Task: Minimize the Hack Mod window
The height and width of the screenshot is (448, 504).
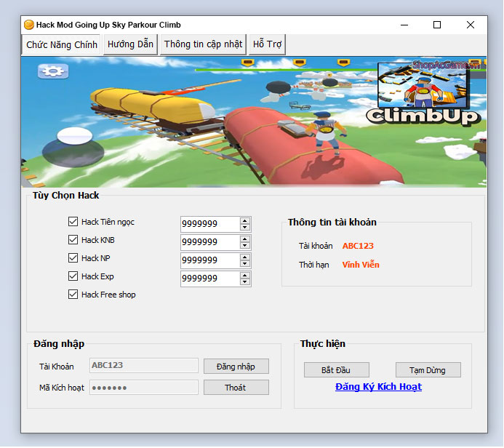Action: point(404,25)
